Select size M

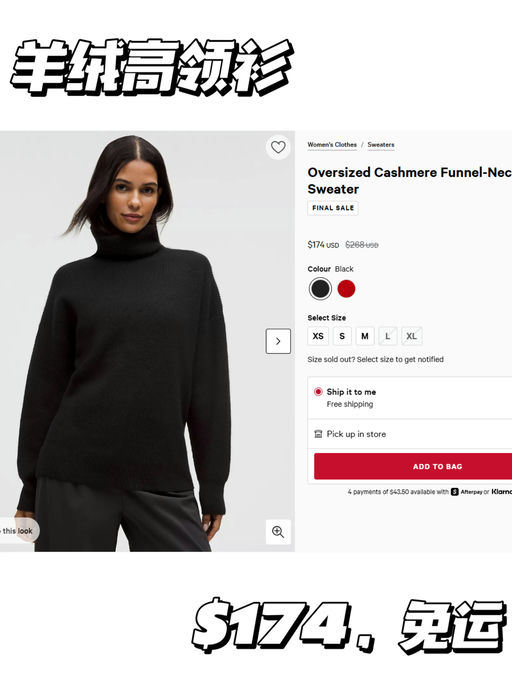click(365, 336)
